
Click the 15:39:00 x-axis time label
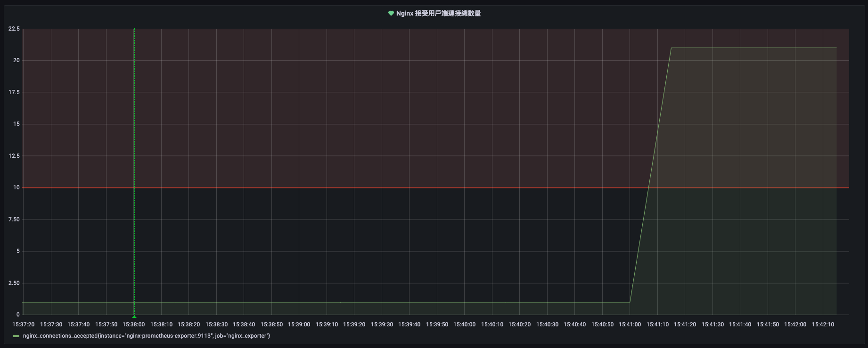299,324
